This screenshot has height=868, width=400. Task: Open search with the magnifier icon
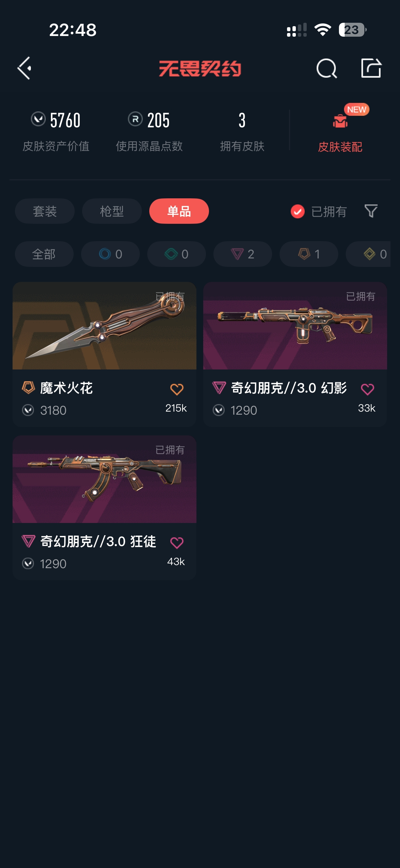326,68
